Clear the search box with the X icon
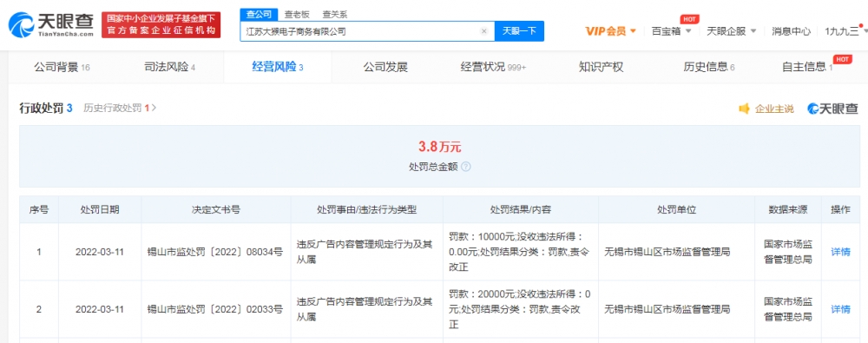 pyautogui.click(x=483, y=31)
